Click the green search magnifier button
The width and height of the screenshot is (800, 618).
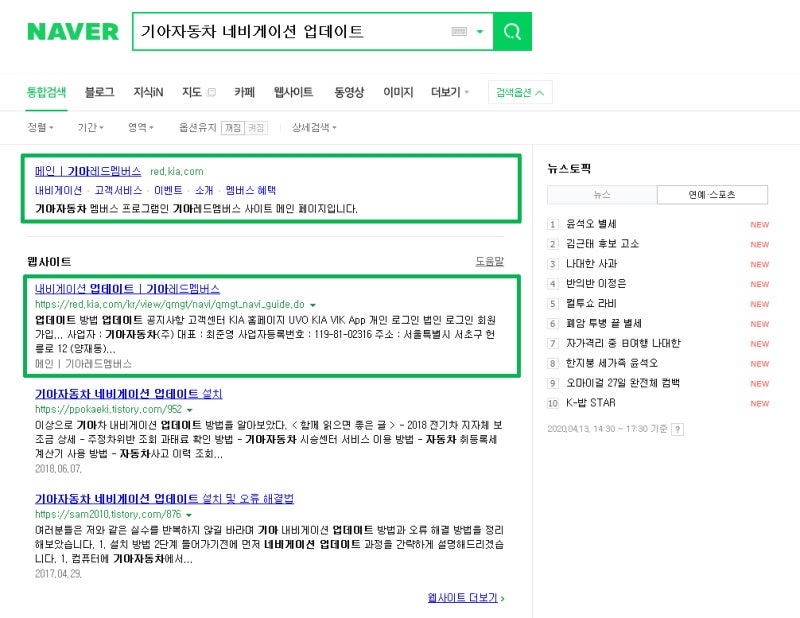pyautogui.click(x=512, y=32)
